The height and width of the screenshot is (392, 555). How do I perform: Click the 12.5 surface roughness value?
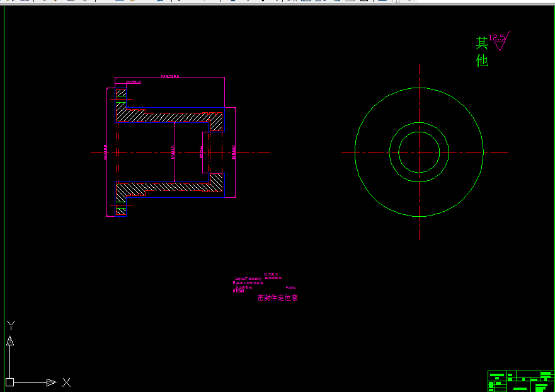tap(496, 38)
